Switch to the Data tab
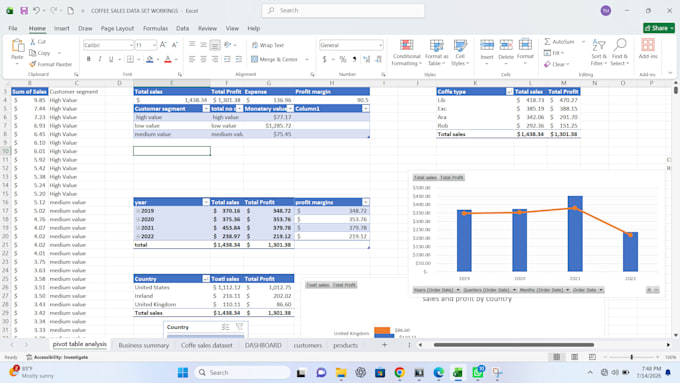The width and height of the screenshot is (680, 383). click(182, 28)
